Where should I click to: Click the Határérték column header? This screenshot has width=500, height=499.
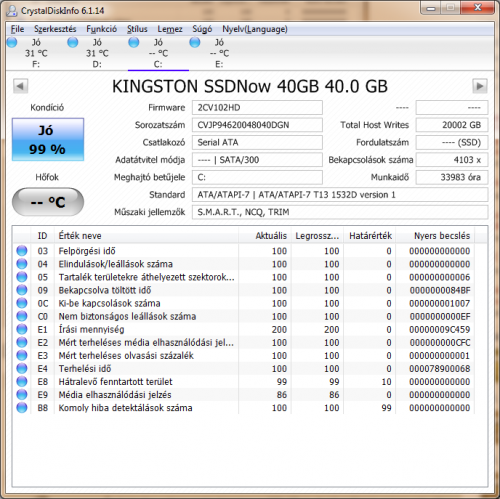click(370, 236)
